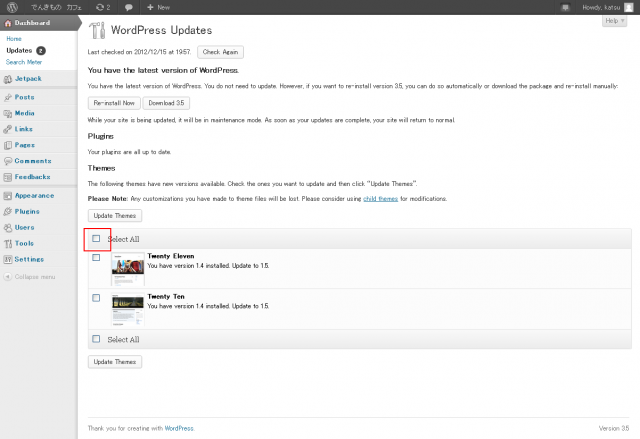Open the Users menu
The height and width of the screenshot is (439, 640).
click(24, 227)
